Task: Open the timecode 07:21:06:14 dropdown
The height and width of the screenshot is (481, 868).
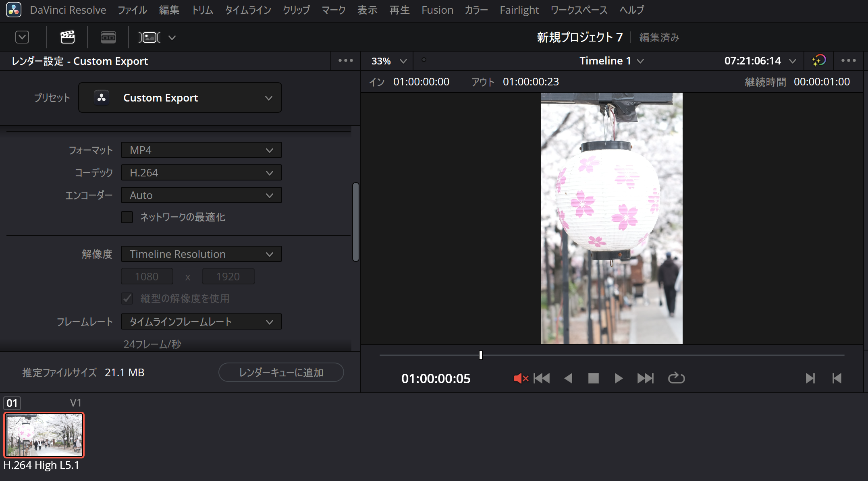Action: (x=760, y=61)
